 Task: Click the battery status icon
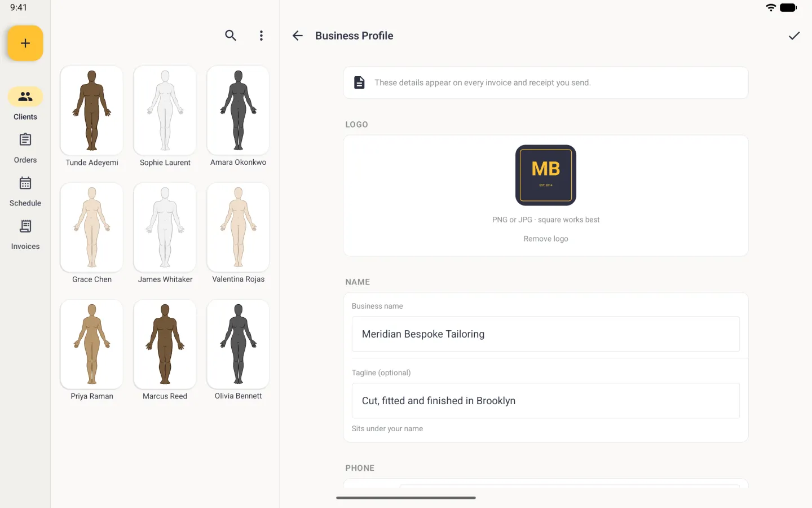(x=788, y=7)
